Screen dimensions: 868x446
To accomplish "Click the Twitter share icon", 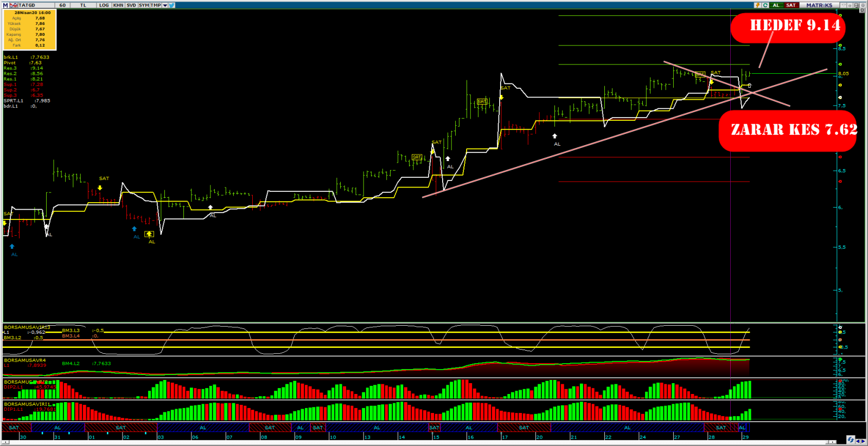I will [x=171, y=5].
